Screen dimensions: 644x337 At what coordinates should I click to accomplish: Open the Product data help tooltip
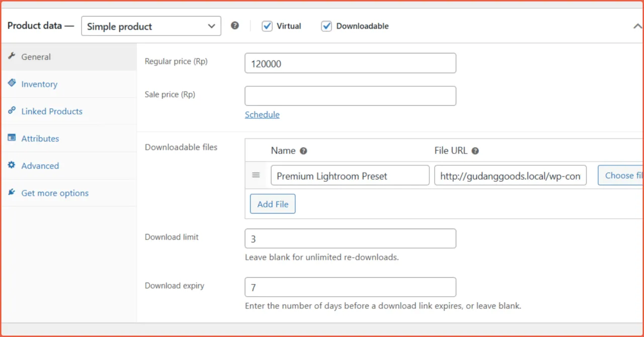pyautogui.click(x=234, y=25)
